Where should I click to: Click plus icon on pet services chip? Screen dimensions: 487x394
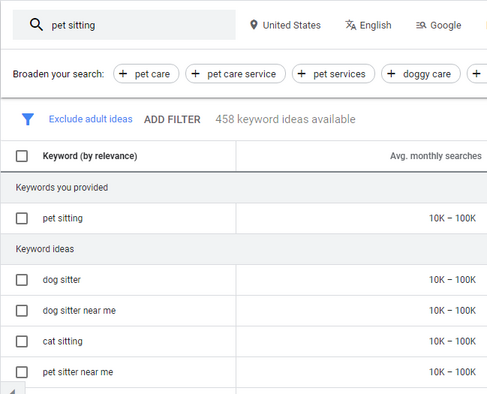[x=302, y=74]
